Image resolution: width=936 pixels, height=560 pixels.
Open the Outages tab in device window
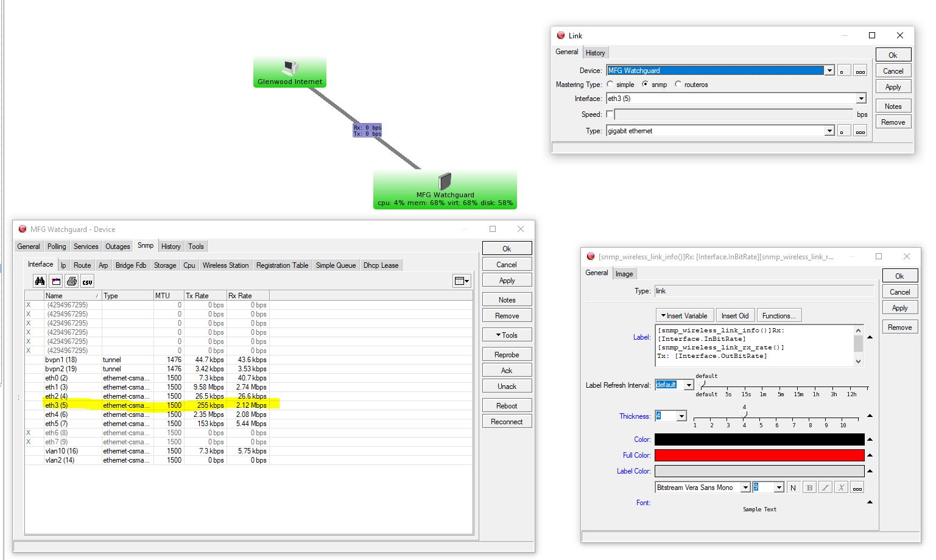(118, 247)
